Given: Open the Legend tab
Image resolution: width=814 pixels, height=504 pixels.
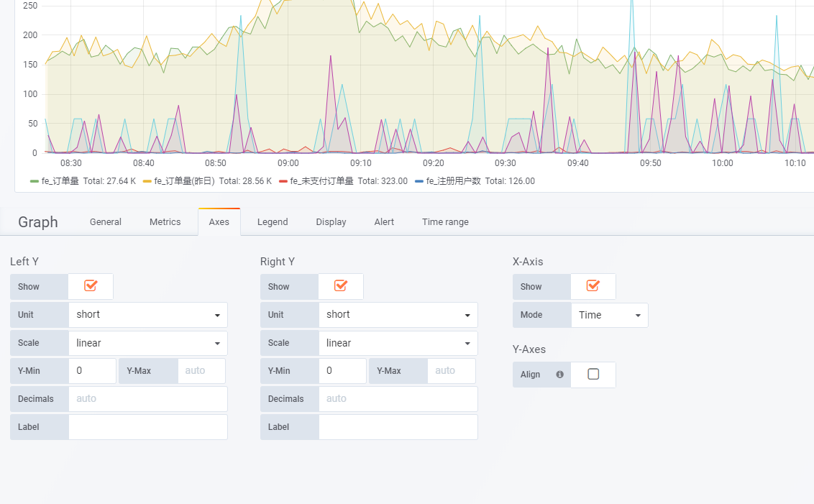Looking at the screenshot, I should [x=273, y=222].
